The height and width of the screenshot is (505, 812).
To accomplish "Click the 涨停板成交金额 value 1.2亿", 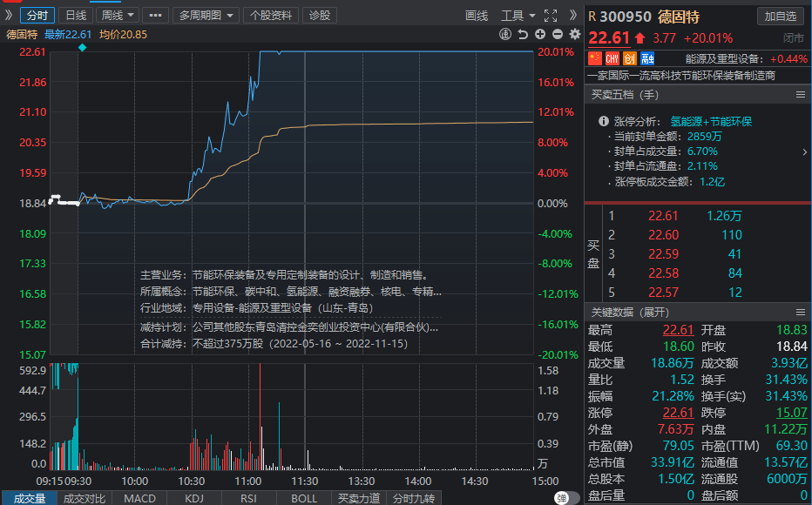I will tap(712, 182).
